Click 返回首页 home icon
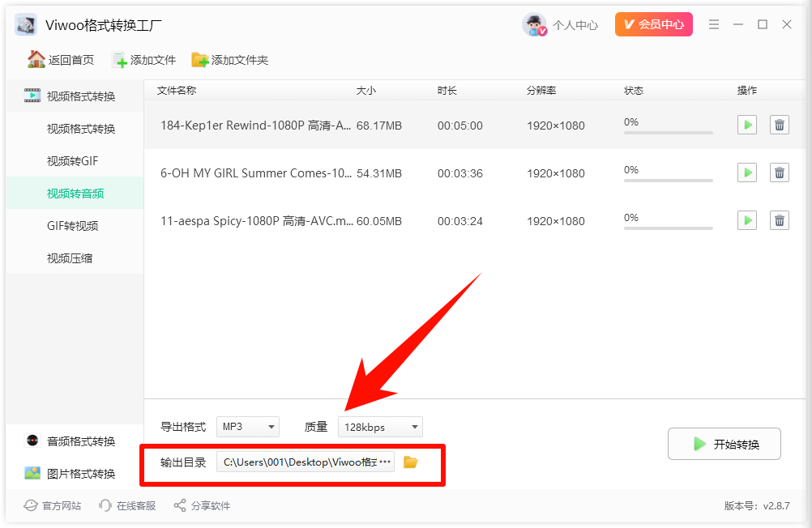The height and width of the screenshot is (528, 812). 36,60
